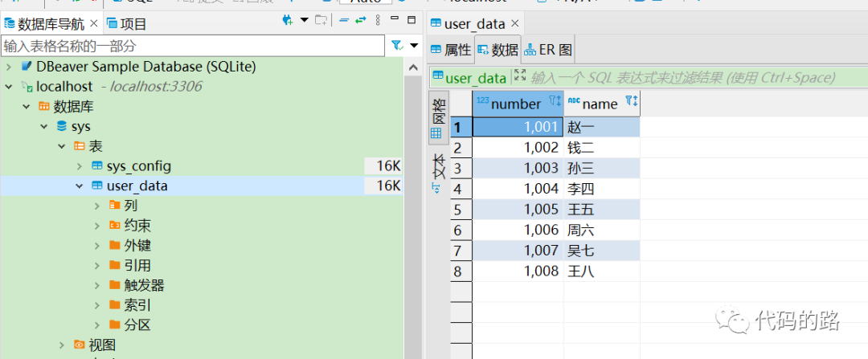The width and height of the screenshot is (868, 359).
Task: Open navigator view menu three-dots icon
Action: pyautogui.click(x=379, y=20)
